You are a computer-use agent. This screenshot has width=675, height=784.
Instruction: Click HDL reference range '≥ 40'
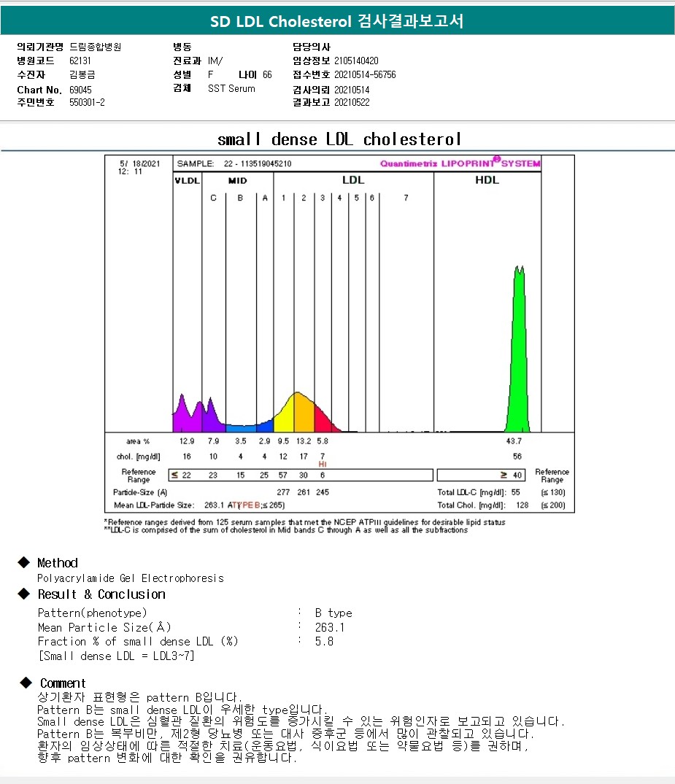512,475
